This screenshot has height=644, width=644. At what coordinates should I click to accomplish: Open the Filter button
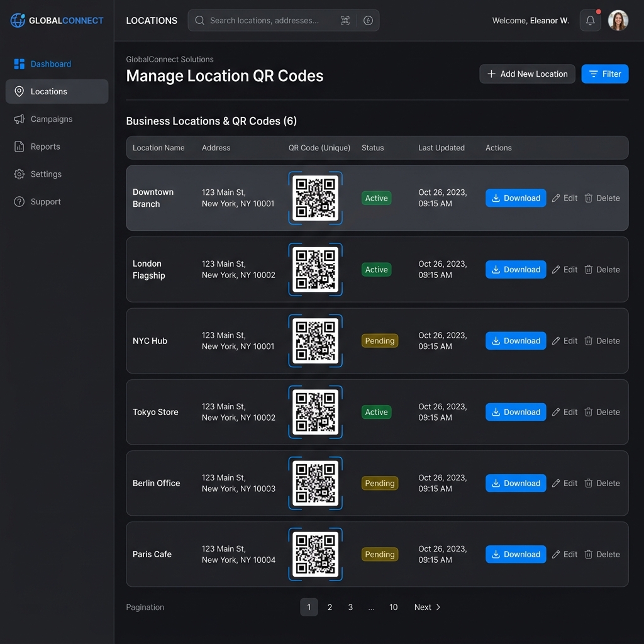click(x=604, y=74)
